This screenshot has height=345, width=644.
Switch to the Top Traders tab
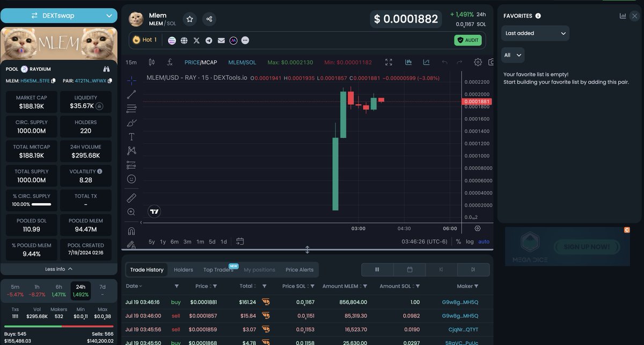[x=218, y=270]
